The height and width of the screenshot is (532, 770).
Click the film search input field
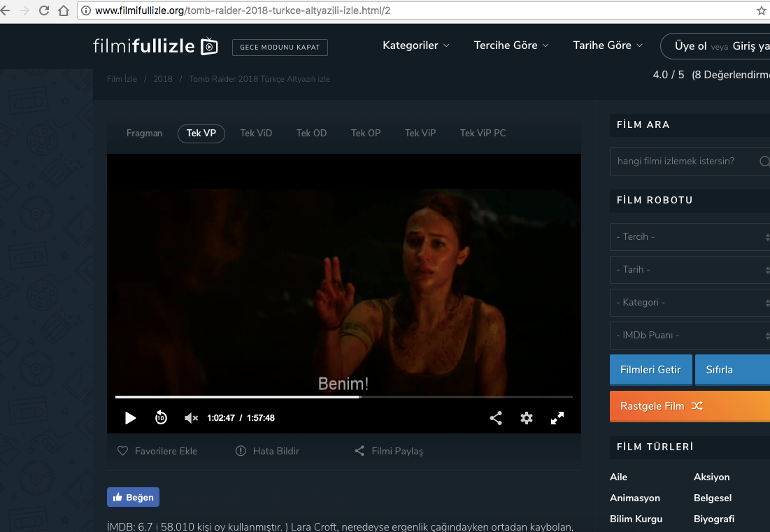point(682,161)
